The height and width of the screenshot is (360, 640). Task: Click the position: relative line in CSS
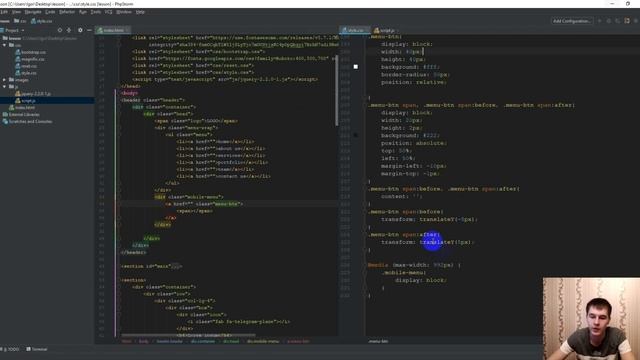(414, 82)
